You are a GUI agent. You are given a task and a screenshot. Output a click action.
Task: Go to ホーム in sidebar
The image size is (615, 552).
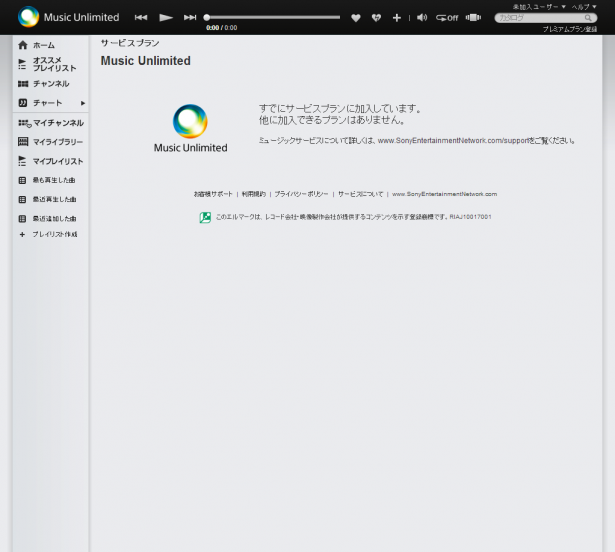(44, 45)
